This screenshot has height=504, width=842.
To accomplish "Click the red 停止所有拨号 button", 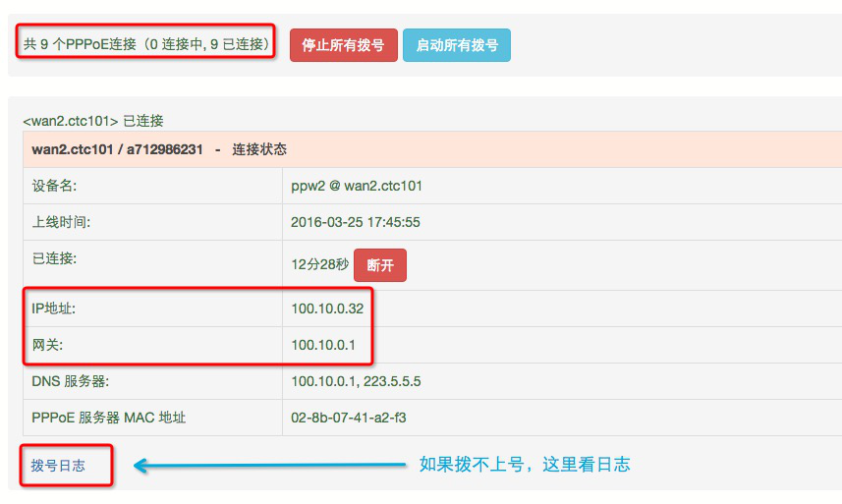I will pyautogui.click(x=343, y=45).
